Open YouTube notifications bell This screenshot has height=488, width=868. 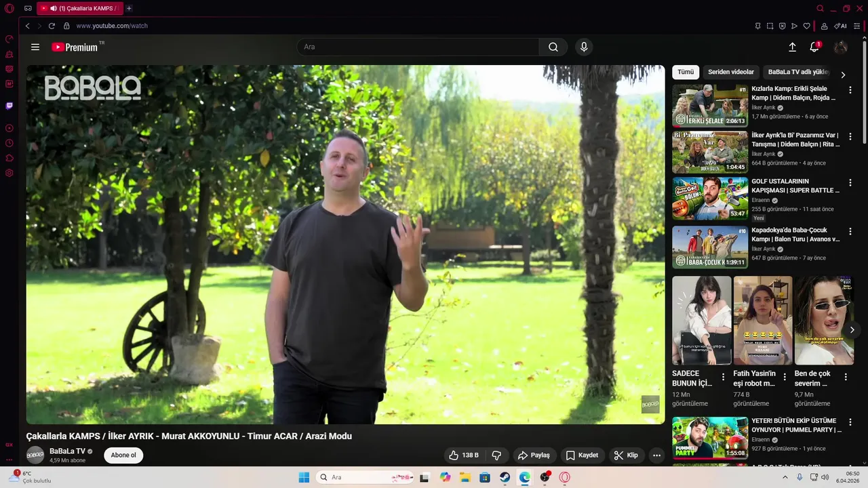click(814, 47)
